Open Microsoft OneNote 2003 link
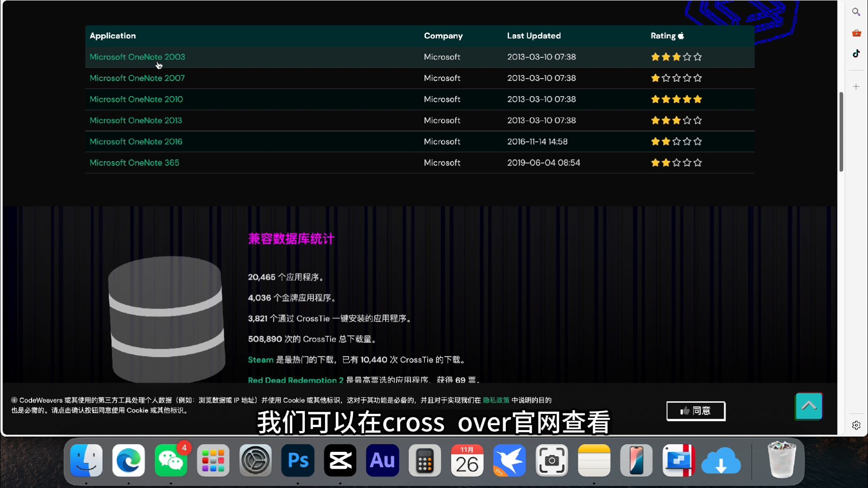Image resolution: width=868 pixels, height=488 pixels. [137, 57]
